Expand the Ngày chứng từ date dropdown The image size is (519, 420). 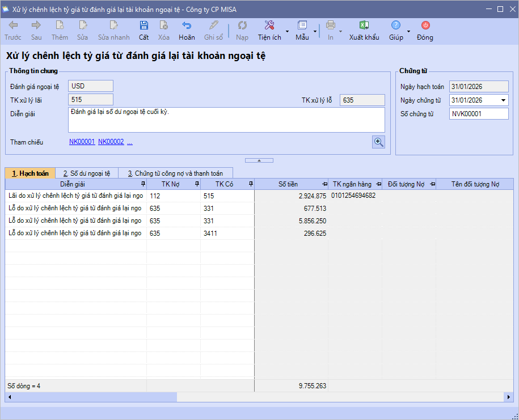pyautogui.click(x=503, y=100)
